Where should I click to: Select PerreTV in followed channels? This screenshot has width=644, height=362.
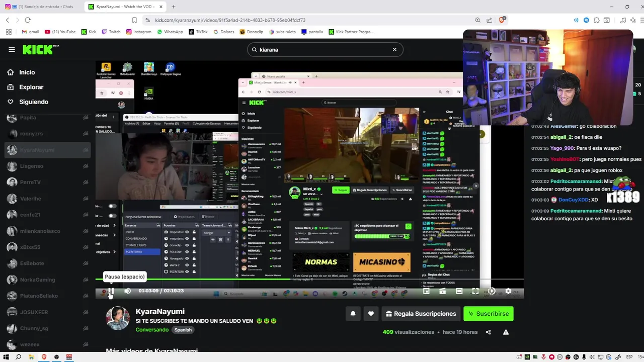pyautogui.click(x=48, y=182)
